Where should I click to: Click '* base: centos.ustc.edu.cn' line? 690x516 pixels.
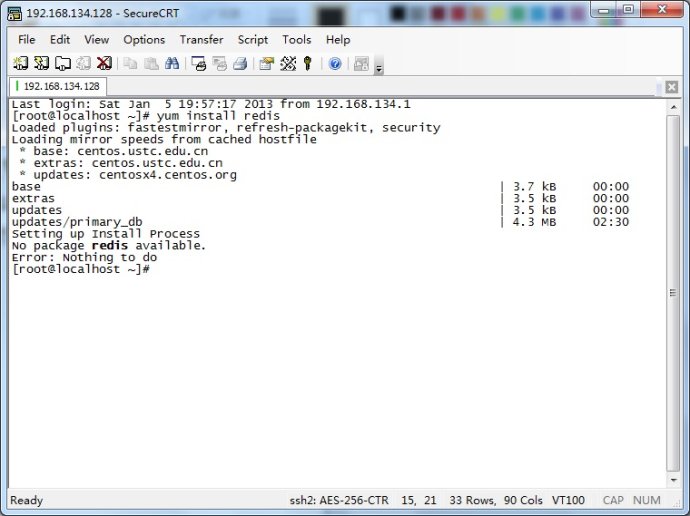click(x=114, y=151)
